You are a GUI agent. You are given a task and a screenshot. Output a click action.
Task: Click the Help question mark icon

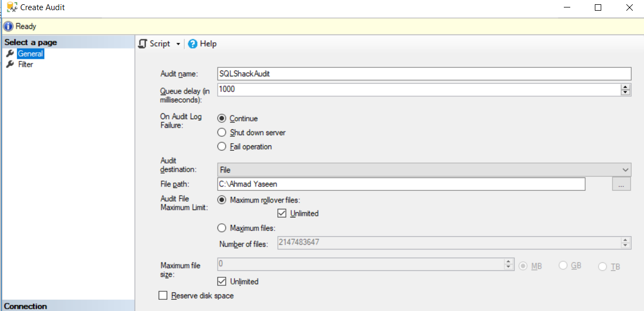(x=192, y=44)
